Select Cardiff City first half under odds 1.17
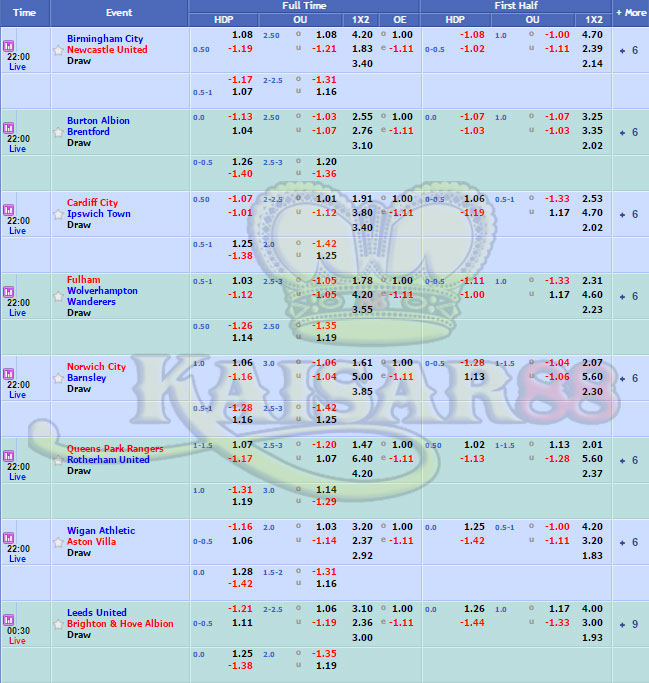649x683 pixels. coord(559,213)
